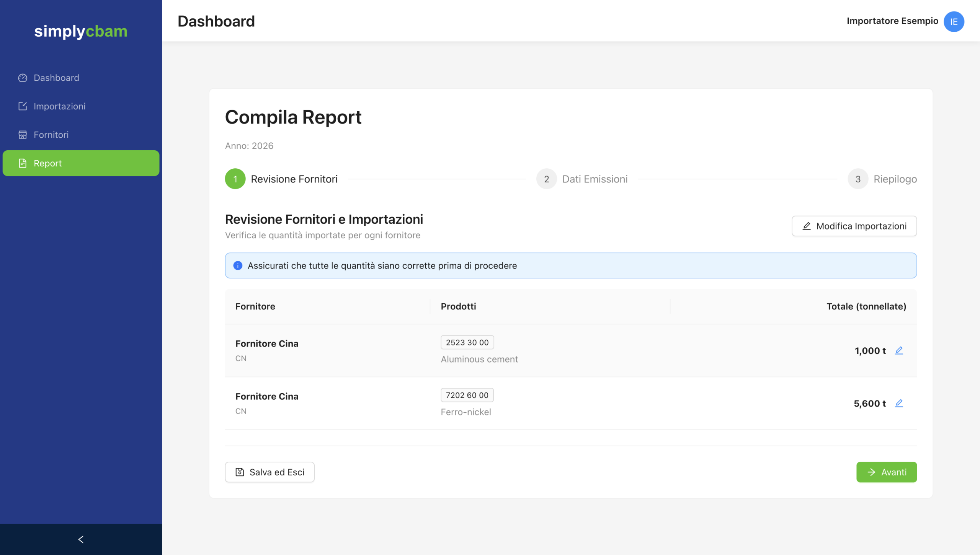The width and height of the screenshot is (980, 555).
Task: Click the Importazioni sidebar icon
Action: pyautogui.click(x=23, y=106)
